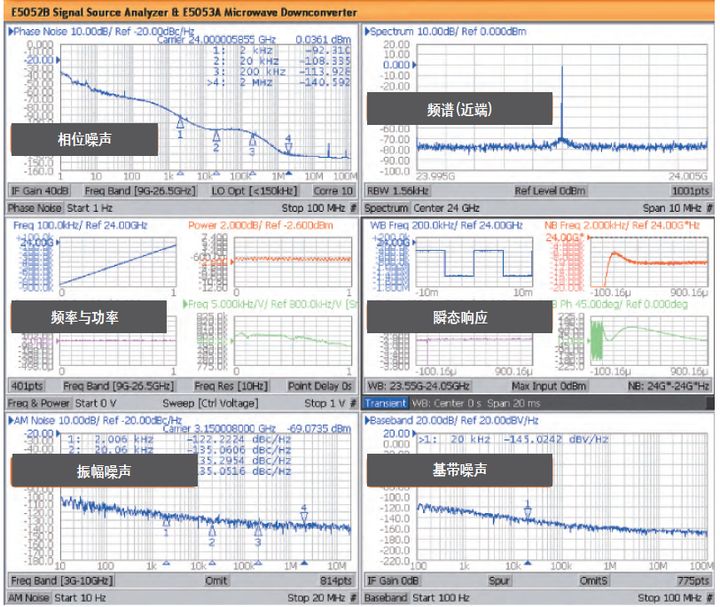Click the 1001pts status field
This screenshot has height=607, width=720.
coord(691,191)
